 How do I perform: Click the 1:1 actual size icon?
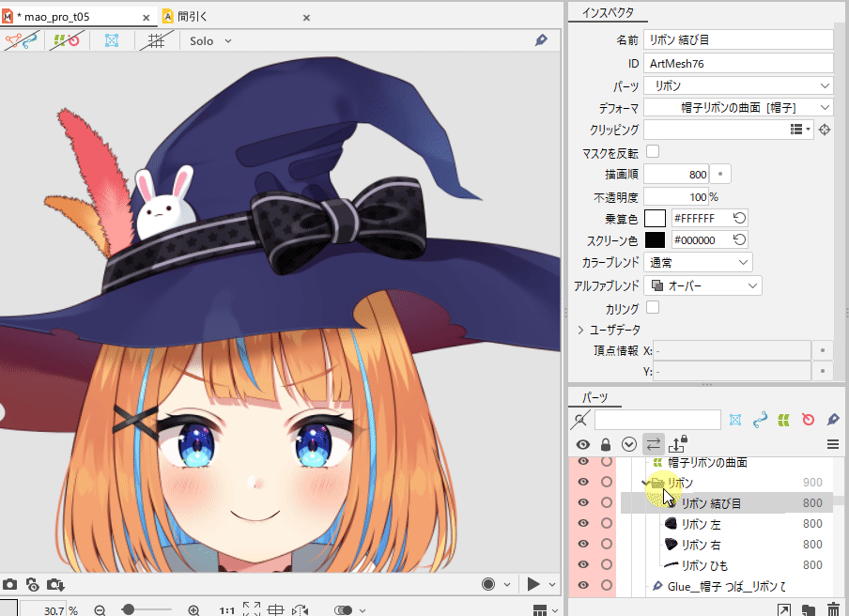pyautogui.click(x=225, y=610)
